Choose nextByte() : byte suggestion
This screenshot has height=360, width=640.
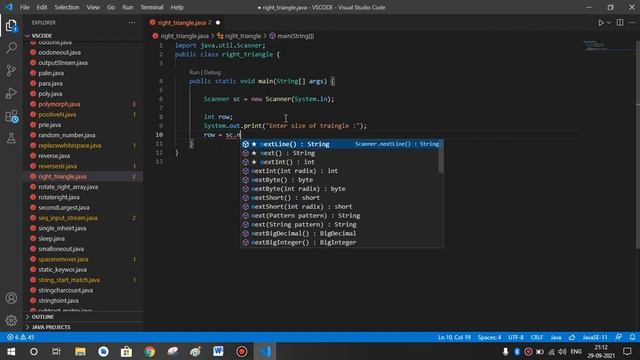[341, 180]
